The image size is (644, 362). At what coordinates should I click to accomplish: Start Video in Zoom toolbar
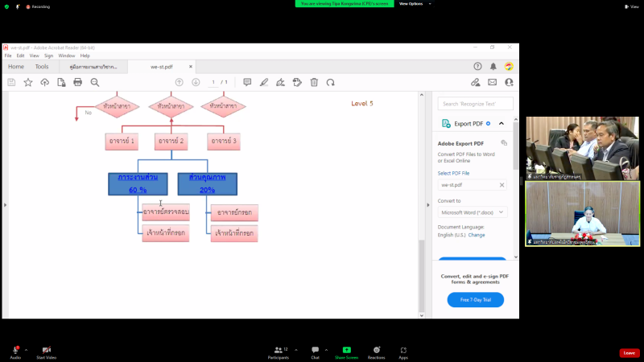[x=46, y=351]
